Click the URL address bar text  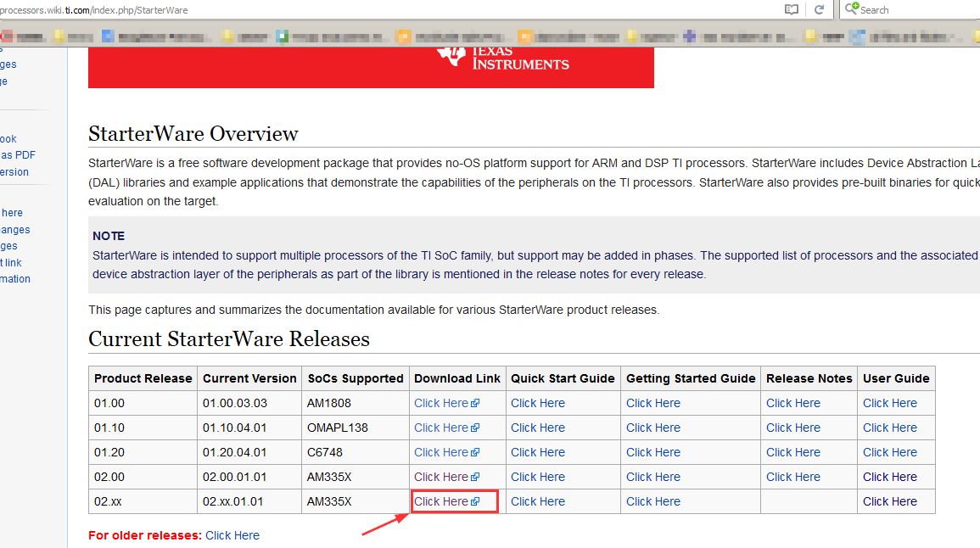[x=93, y=10]
